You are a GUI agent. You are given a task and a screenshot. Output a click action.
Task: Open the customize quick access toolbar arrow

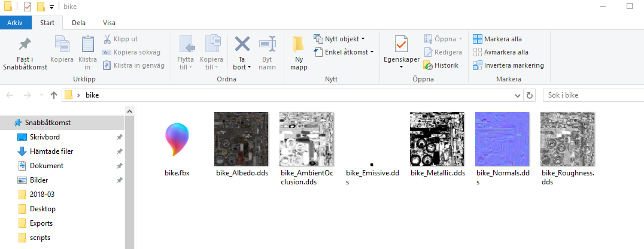click(51, 7)
